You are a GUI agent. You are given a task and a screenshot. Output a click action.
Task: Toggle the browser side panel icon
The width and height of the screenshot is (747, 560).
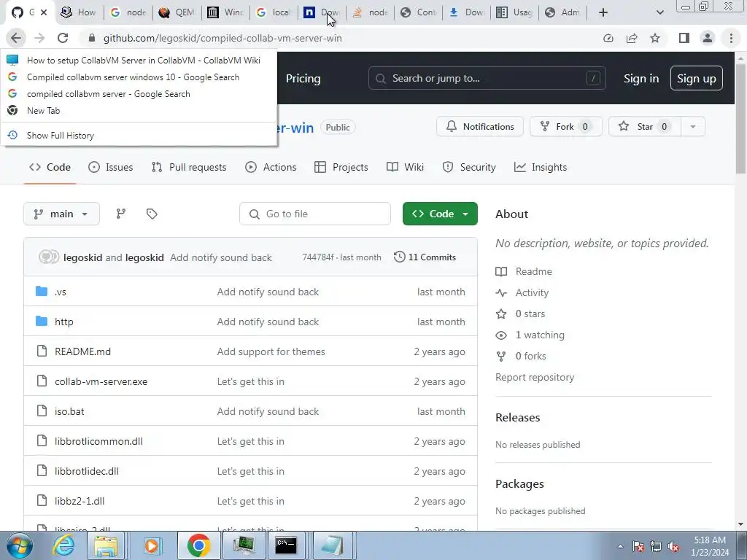(x=684, y=38)
